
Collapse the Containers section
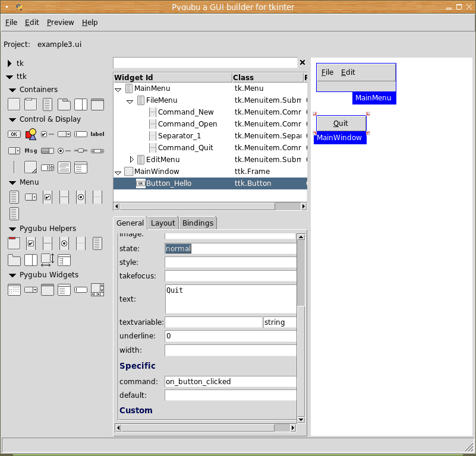(12, 90)
